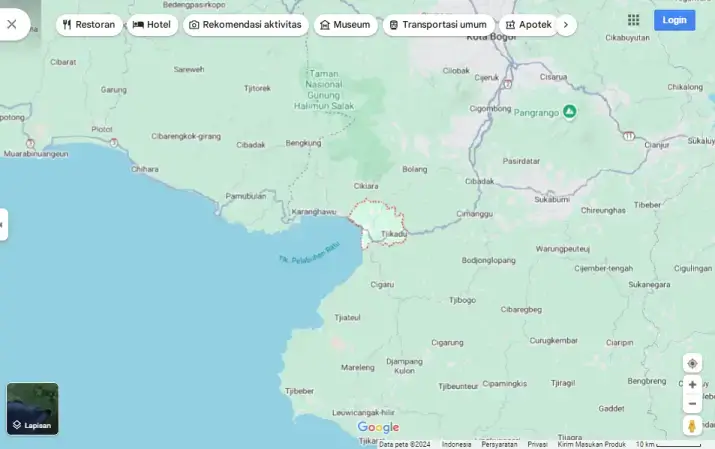Click the Pangrango mountain park marker
The image size is (715, 449).
569,111
